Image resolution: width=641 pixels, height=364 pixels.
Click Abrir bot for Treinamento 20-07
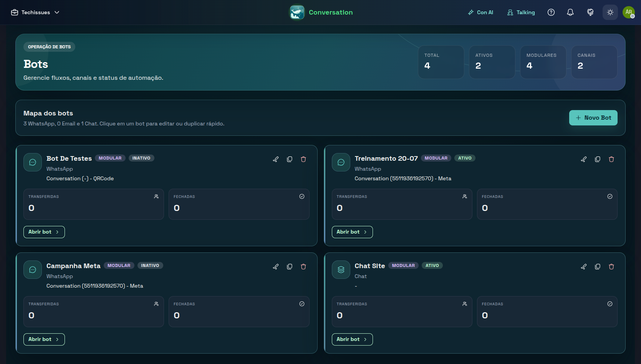(352, 232)
